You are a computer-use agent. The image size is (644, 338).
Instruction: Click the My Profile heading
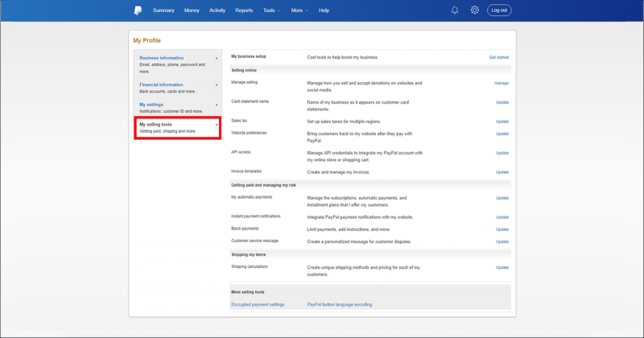click(x=147, y=41)
